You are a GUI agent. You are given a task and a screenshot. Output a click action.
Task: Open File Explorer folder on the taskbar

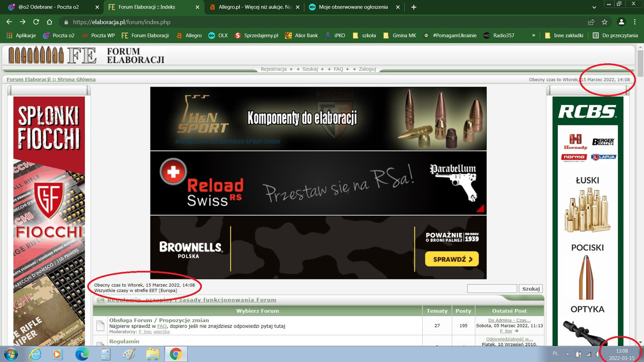click(152, 354)
